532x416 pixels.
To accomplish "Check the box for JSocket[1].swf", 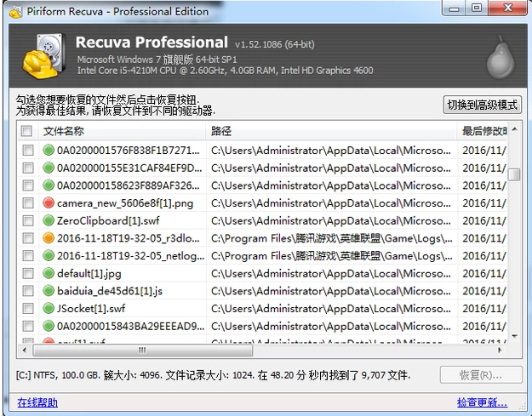I will (28, 308).
